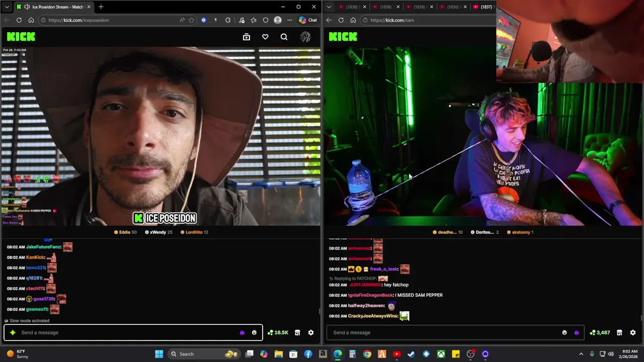Open CrackyJoeAlwaysWins username in chat
Image resolution: width=644 pixels, height=362 pixels.
click(373, 316)
